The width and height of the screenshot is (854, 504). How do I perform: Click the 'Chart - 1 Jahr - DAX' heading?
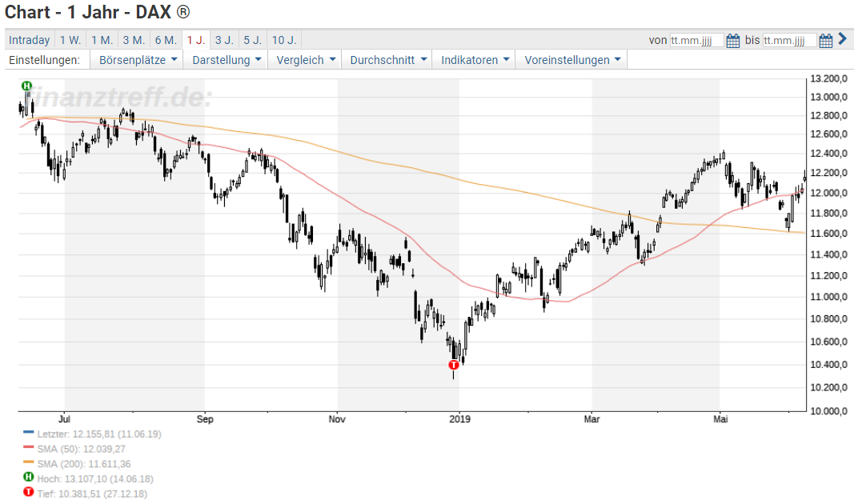coord(98,12)
